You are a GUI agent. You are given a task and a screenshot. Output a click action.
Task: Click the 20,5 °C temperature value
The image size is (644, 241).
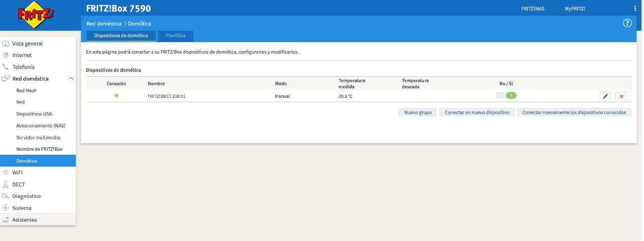click(x=346, y=96)
